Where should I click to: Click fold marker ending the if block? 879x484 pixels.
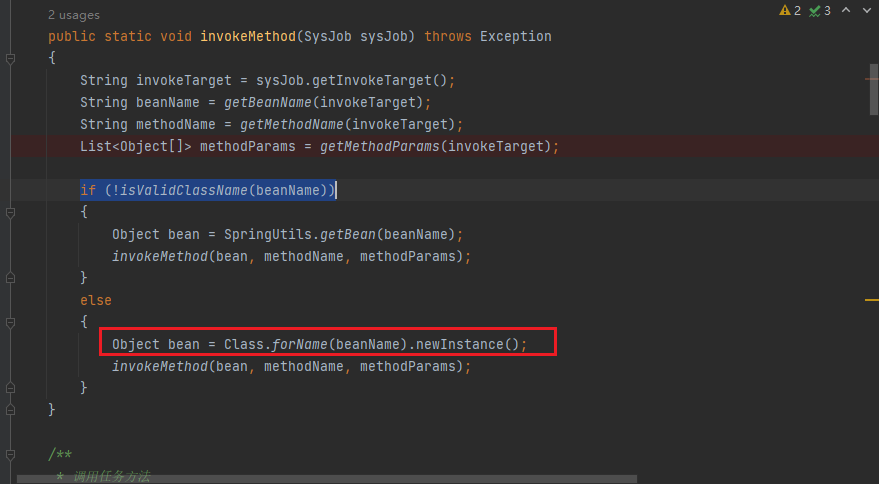(x=11, y=277)
